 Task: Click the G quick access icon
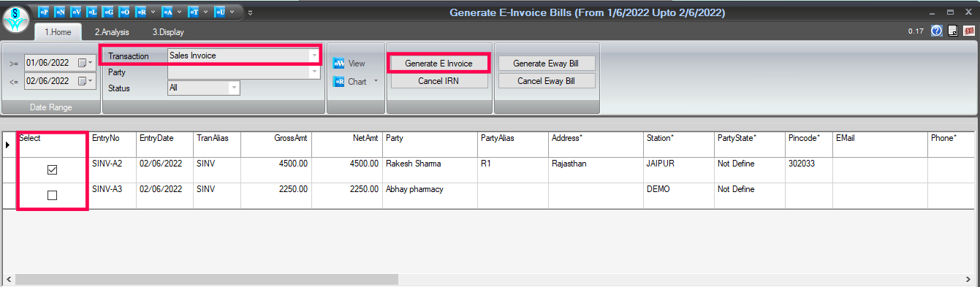tap(107, 12)
